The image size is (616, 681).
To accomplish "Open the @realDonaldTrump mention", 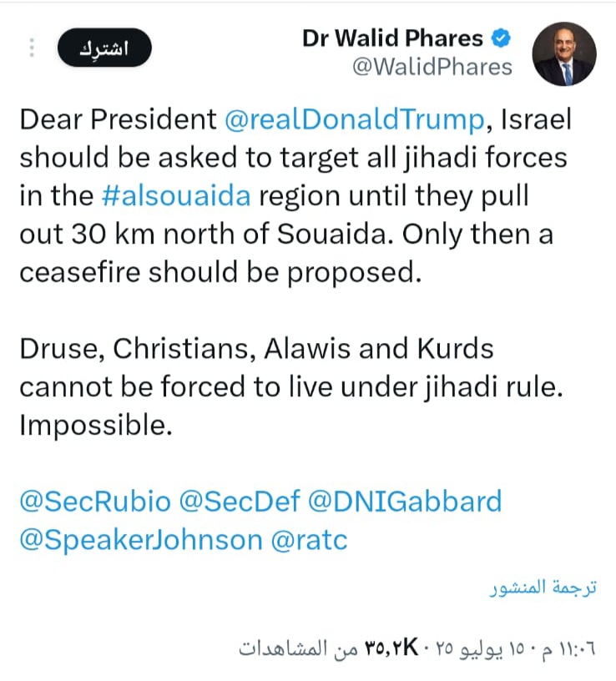I will click(x=354, y=120).
